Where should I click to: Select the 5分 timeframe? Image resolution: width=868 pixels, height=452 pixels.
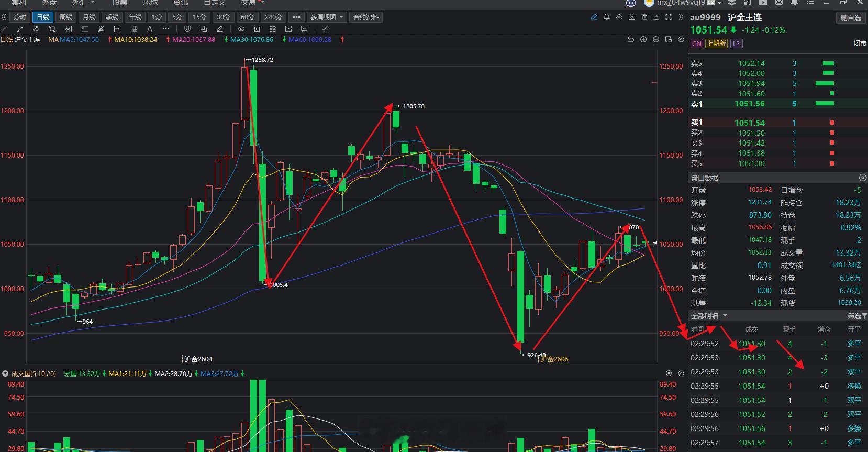pos(177,17)
